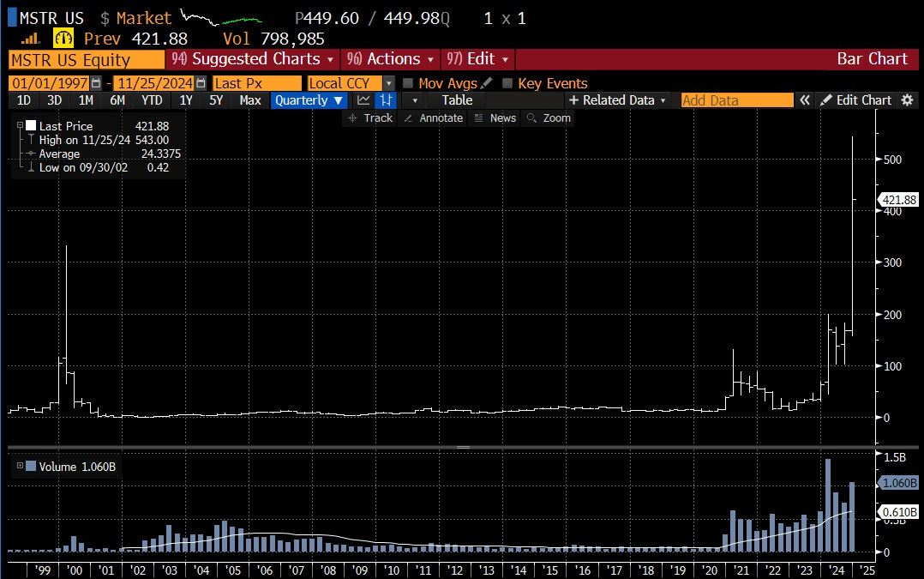Click the MSTR US Equity security field
Image resolution: width=924 pixels, height=579 pixels.
point(87,60)
